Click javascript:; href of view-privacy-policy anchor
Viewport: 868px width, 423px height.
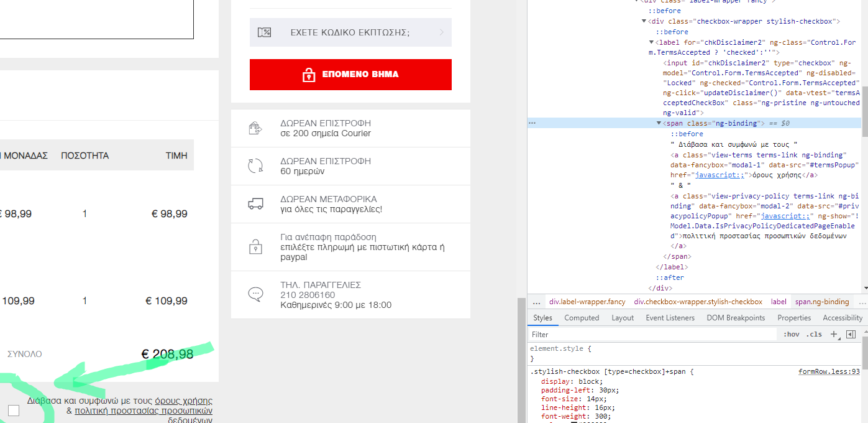785,216
